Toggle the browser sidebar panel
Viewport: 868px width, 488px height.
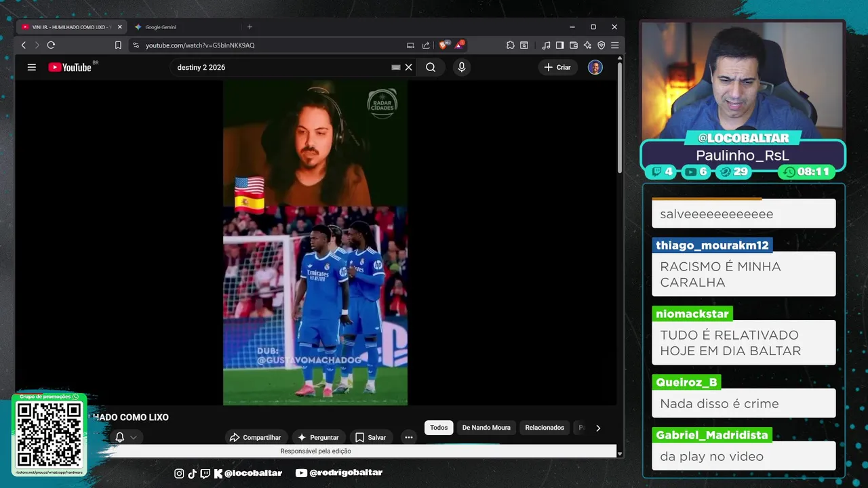point(559,45)
